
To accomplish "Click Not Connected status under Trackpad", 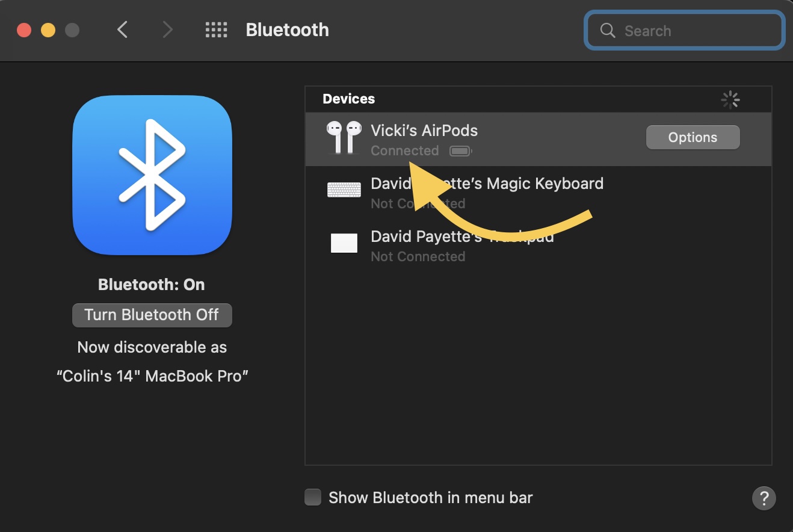I will 418,257.
